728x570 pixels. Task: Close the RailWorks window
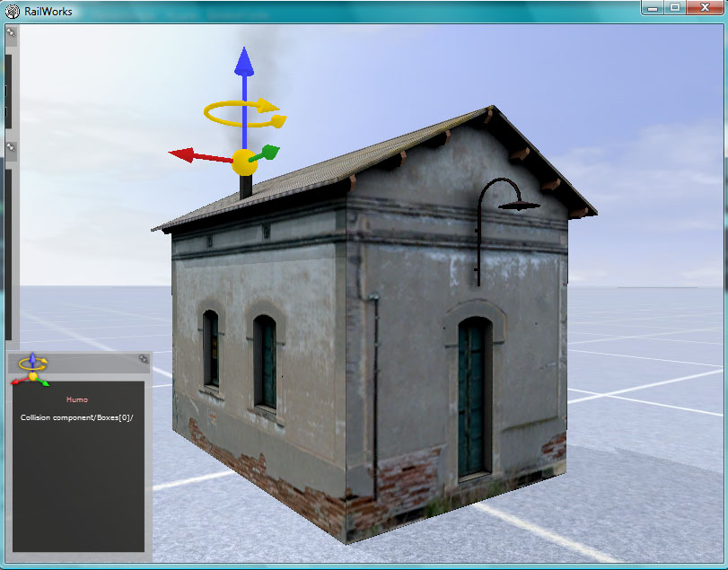(705, 7)
